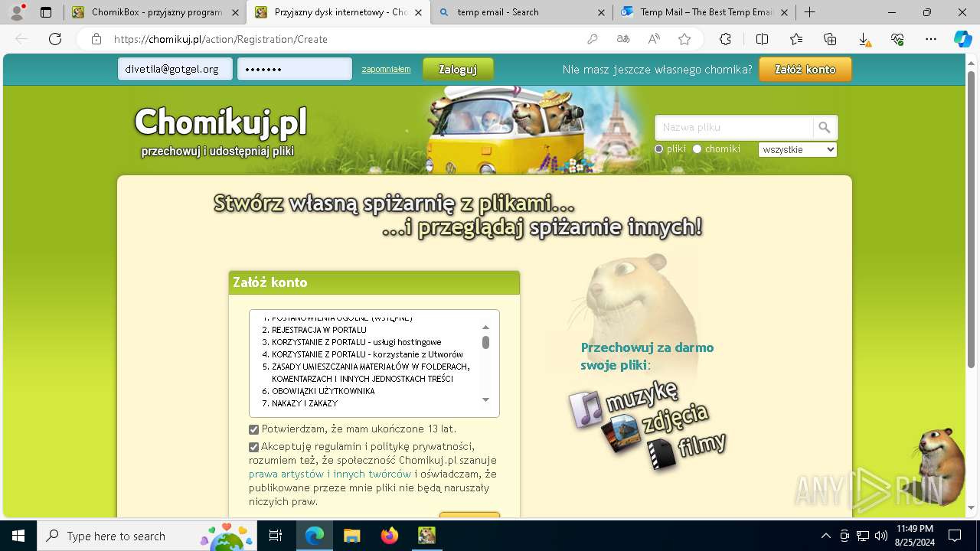Open the tab actions menu icon
The width and height of the screenshot is (980, 551).
click(46, 12)
